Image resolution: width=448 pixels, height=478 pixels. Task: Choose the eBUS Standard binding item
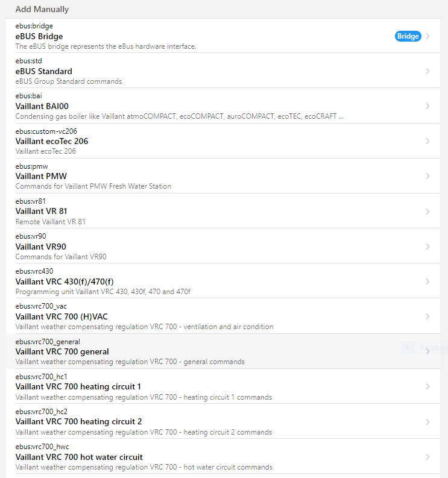click(43, 71)
